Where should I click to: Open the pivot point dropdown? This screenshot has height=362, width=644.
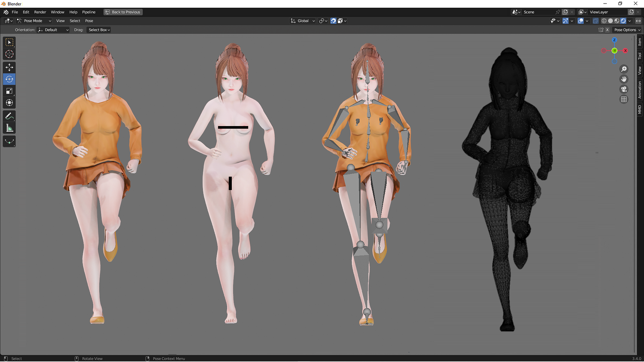(323, 21)
